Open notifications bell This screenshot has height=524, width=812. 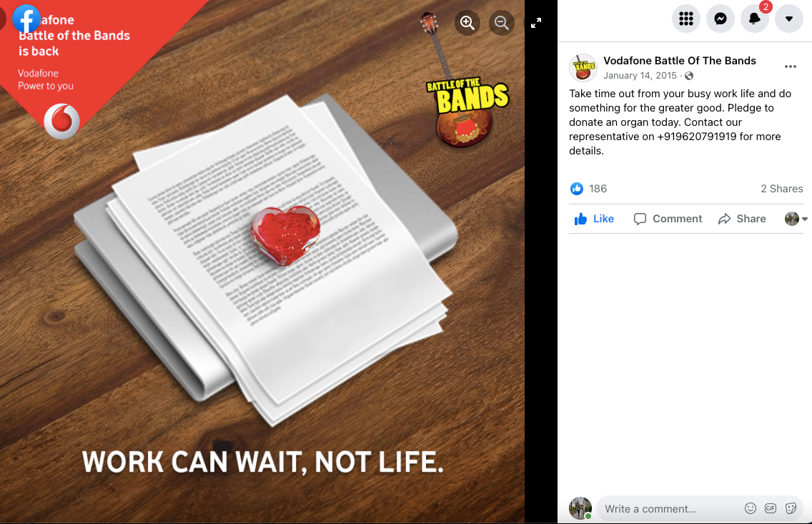click(755, 19)
